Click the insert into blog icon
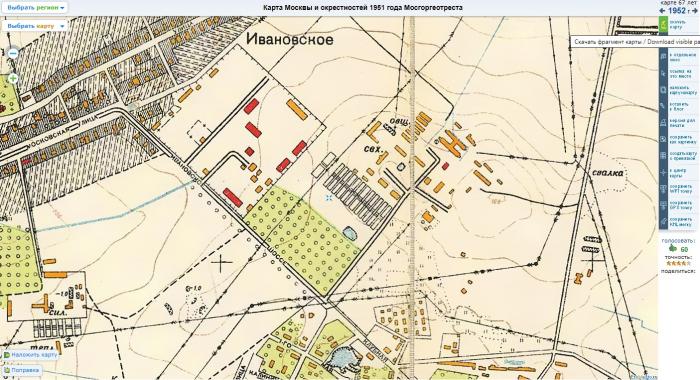The image size is (700, 380). [x=664, y=106]
